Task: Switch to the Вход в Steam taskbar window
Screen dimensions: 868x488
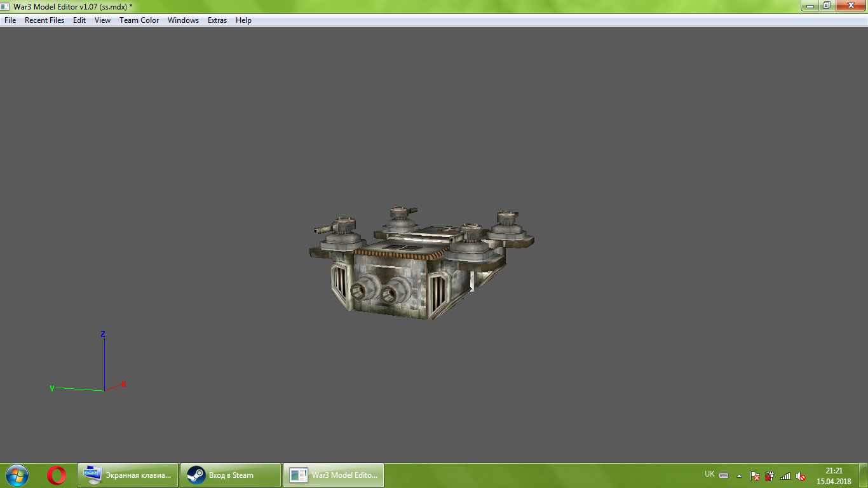Action: 231,475
